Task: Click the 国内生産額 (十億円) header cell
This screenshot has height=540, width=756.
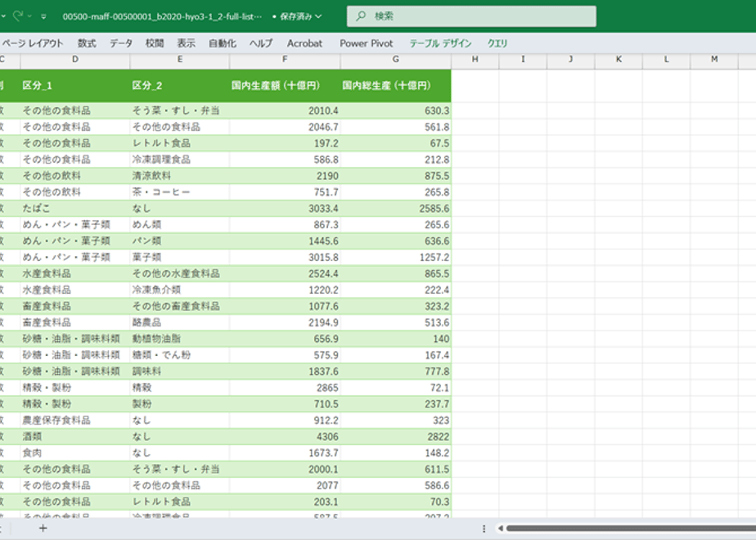Action: (285, 86)
